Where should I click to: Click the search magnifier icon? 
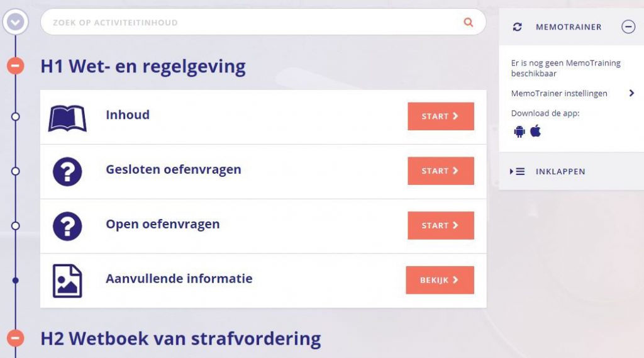pos(468,22)
